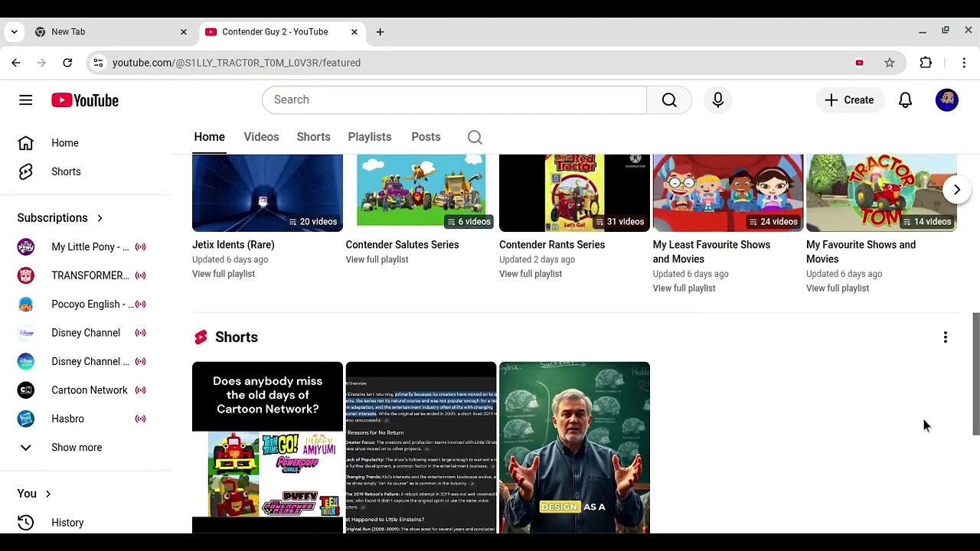View site information icon in address bar
Image resolution: width=980 pixels, height=551 pixels.
click(98, 63)
